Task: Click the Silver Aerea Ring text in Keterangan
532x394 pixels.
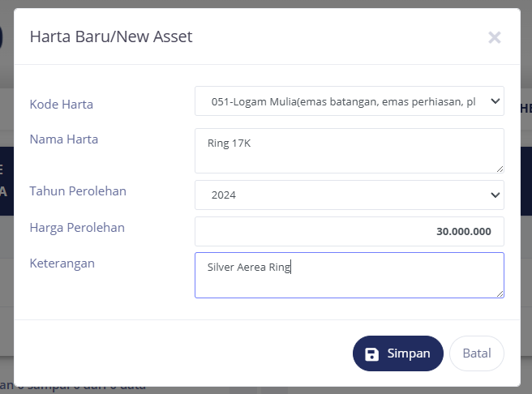Action: point(248,267)
